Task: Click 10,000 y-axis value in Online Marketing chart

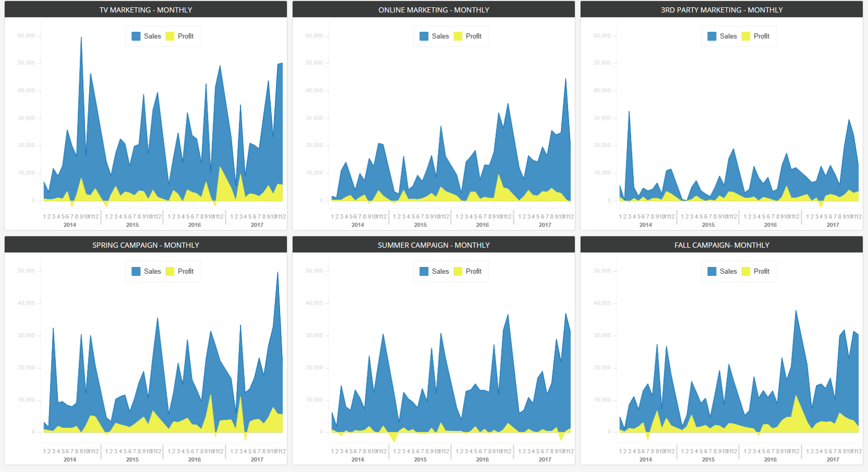Action: (314, 173)
